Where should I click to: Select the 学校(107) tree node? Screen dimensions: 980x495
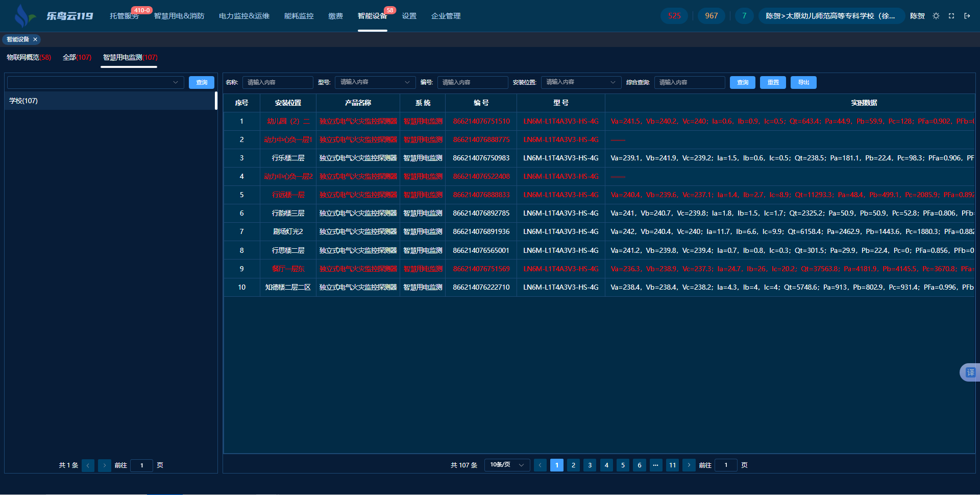(x=23, y=101)
